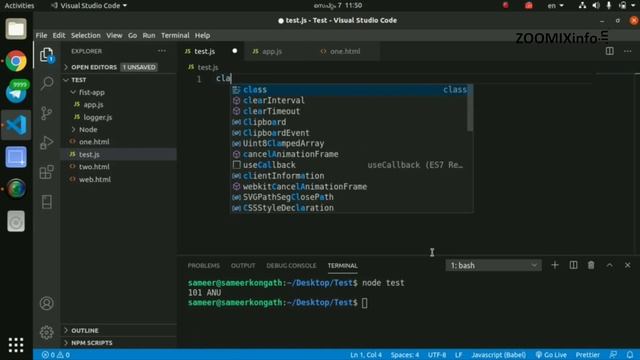Click the unsaved dot on test.js tab

click(x=235, y=51)
